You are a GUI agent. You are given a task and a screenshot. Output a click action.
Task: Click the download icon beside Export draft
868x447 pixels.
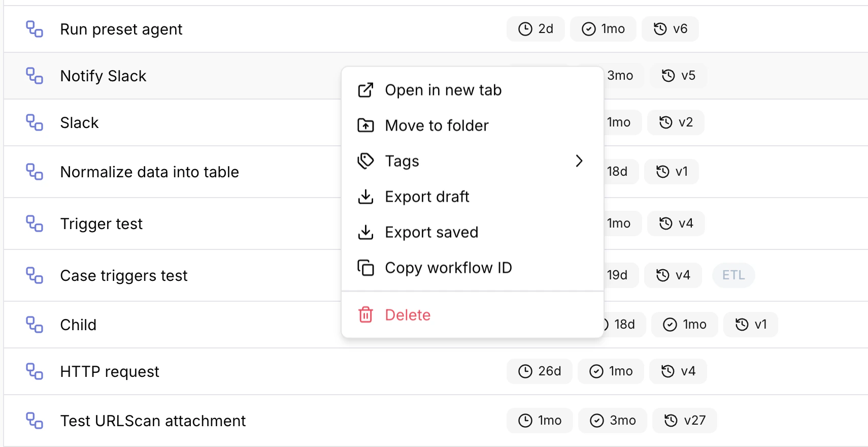pyautogui.click(x=365, y=197)
